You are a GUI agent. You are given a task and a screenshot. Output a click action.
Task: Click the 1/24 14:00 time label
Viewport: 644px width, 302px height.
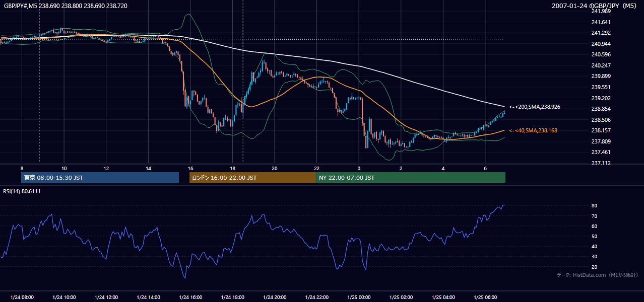pyautogui.click(x=148, y=297)
